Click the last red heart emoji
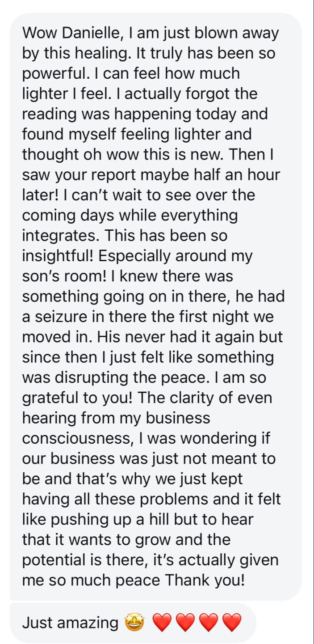314x644 pixels. point(232,623)
